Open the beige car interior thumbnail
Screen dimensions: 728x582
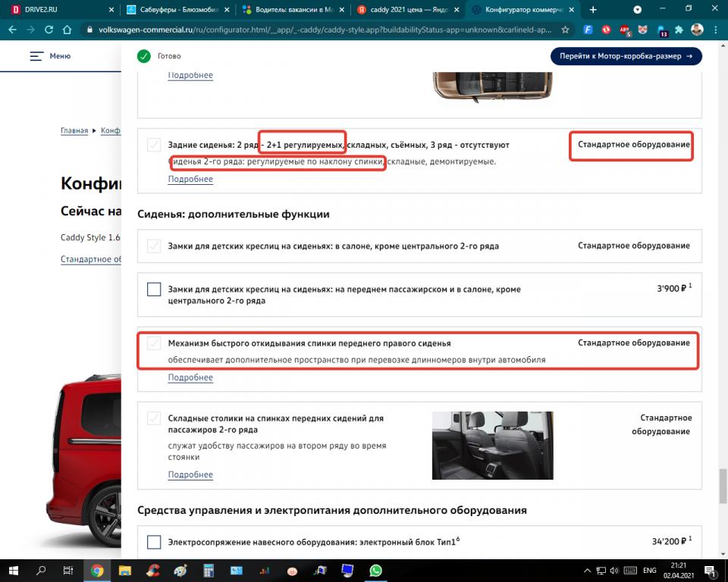pyautogui.click(x=493, y=87)
